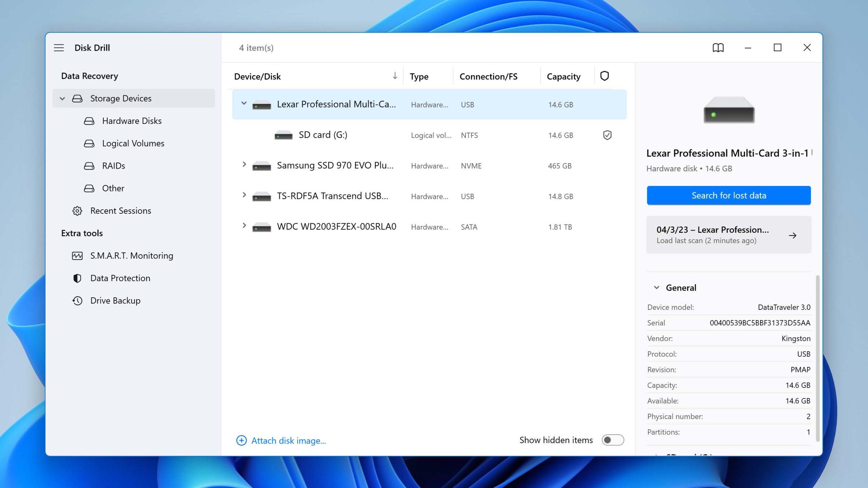Toggle Show hidden items switch
The height and width of the screenshot is (488, 868).
click(613, 440)
